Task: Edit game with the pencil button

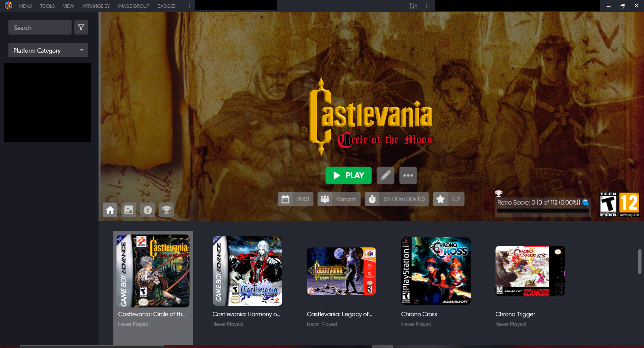Action: coord(385,175)
